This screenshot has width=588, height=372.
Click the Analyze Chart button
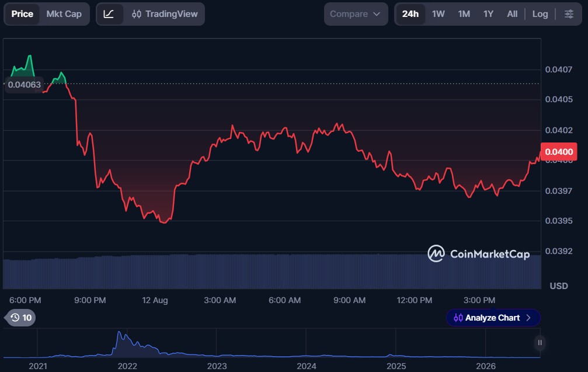click(493, 318)
